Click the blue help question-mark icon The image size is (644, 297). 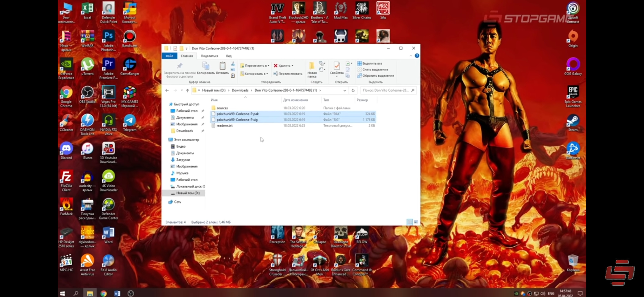pyautogui.click(x=417, y=56)
